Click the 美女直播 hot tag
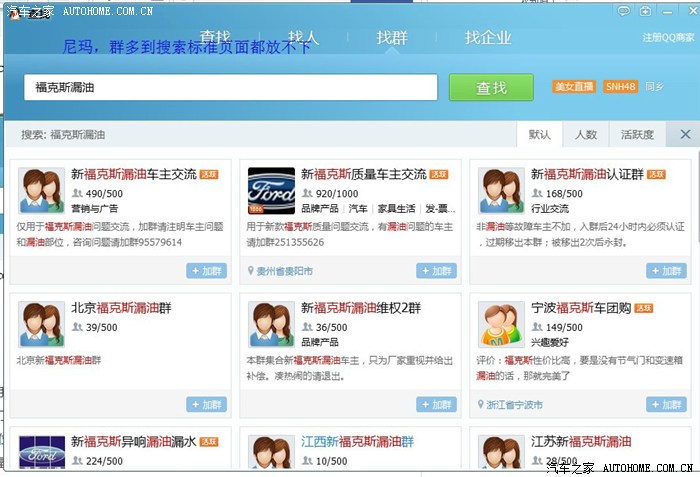Image resolution: width=700 pixels, height=477 pixels. click(x=574, y=87)
